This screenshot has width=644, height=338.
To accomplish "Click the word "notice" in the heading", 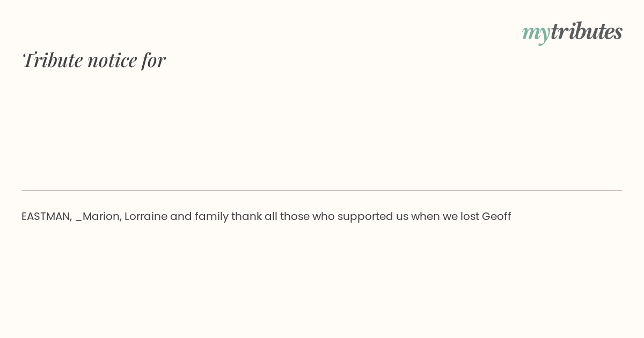I will point(112,60).
